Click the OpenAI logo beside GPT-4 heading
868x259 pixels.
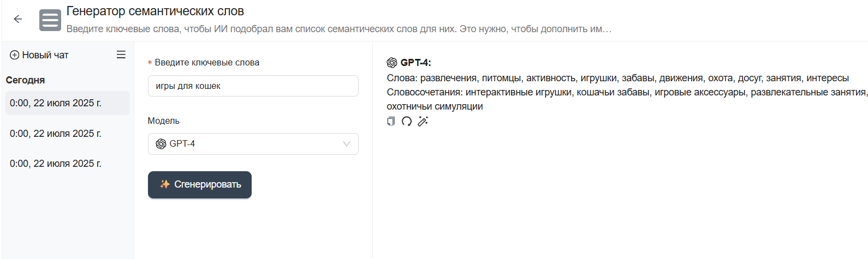(x=392, y=63)
